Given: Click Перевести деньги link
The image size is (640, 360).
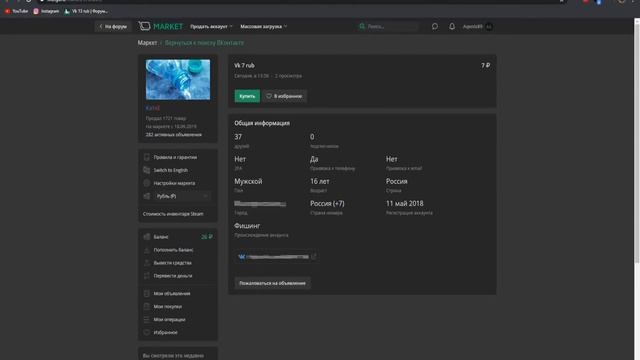Looking at the screenshot, I should click(173, 276).
